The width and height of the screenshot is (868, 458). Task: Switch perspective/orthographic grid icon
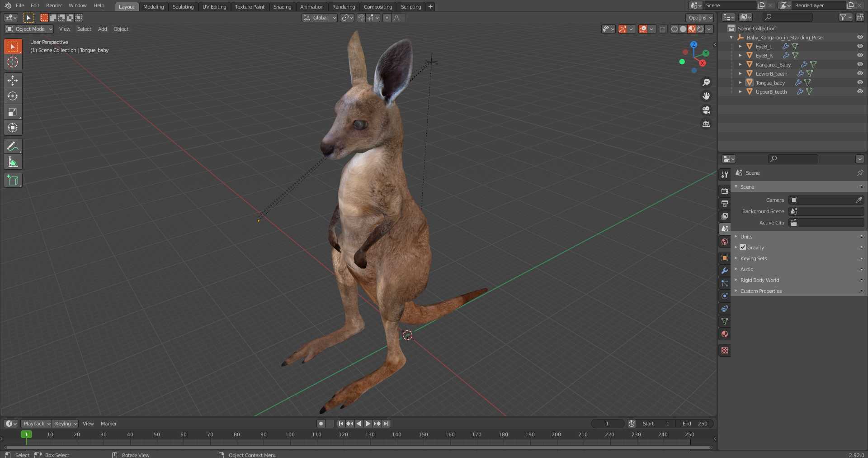(x=706, y=124)
